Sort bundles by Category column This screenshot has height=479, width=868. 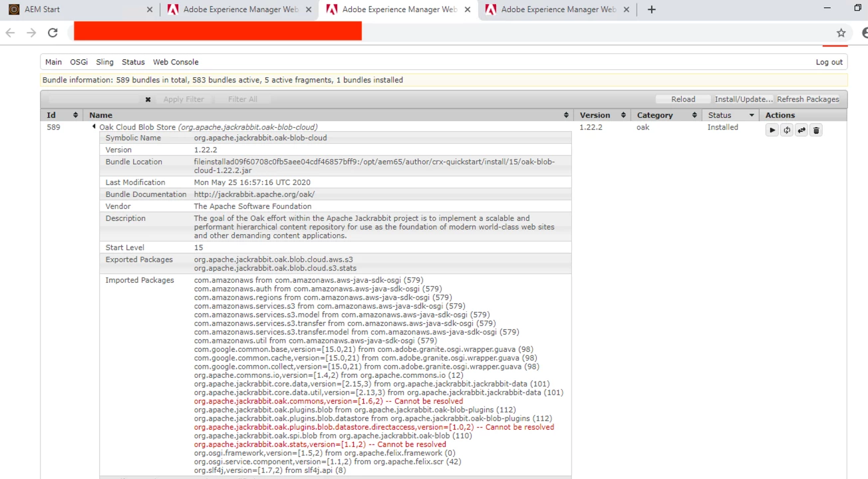click(x=666, y=115)
